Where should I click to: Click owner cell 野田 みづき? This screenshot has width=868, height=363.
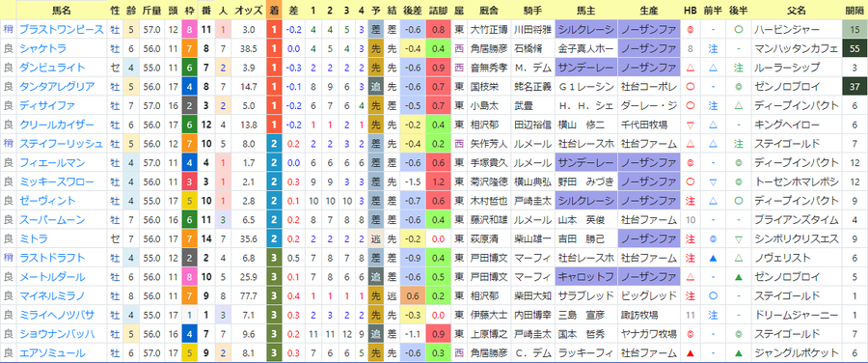(x=586, y=181)
